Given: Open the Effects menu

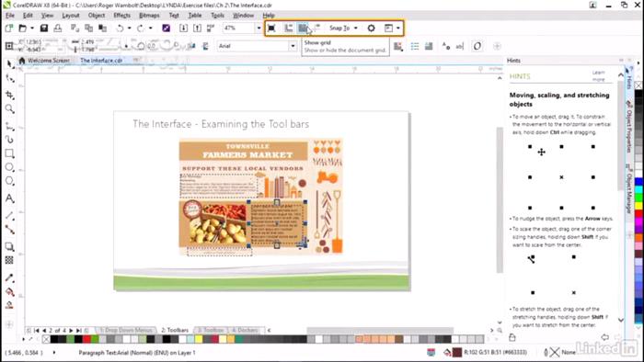Looking at the screenshot, I should (x=122, y=16).
